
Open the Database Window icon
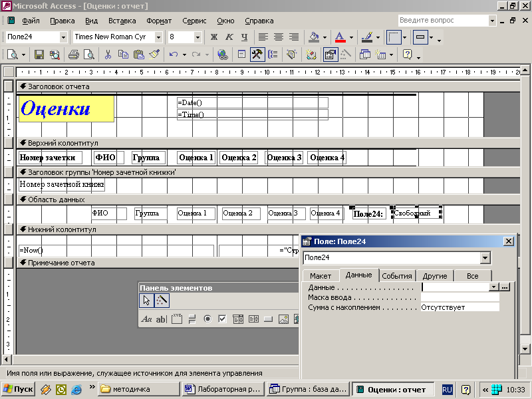[364, 55]
